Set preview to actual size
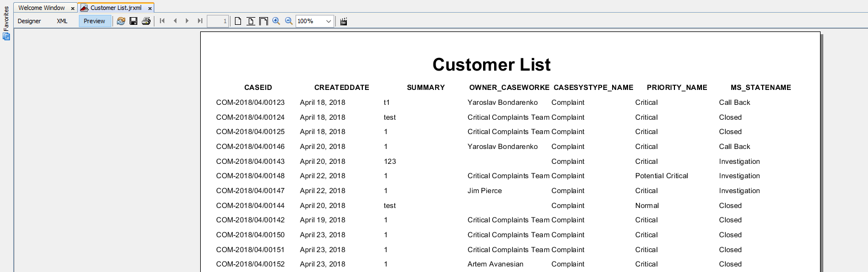 [x=238, y=21]
